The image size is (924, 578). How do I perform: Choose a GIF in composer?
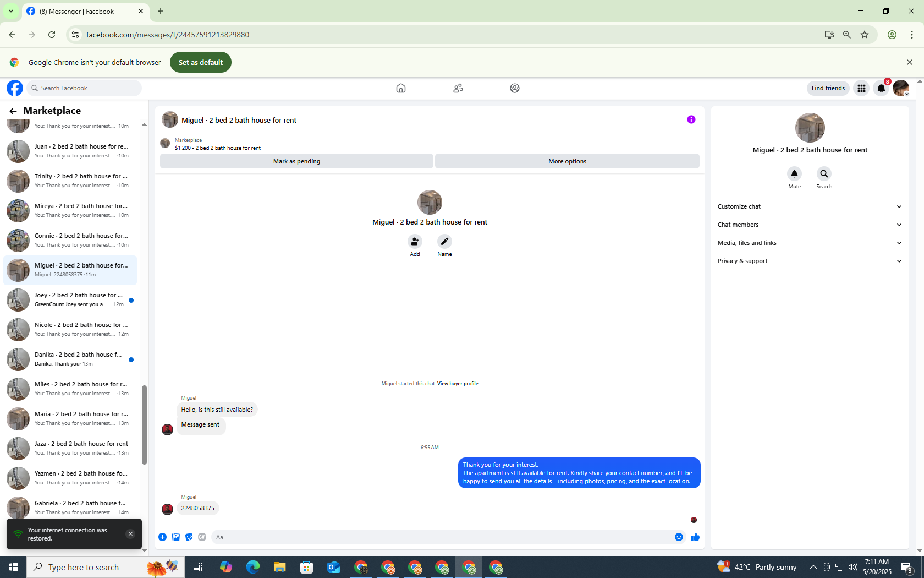[x=202, y=537]
